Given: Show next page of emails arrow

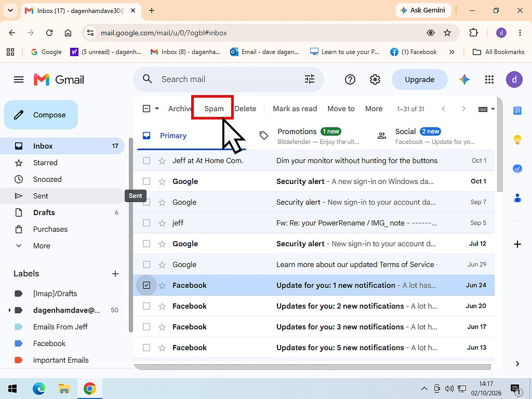Looking at the screenshot, I should coord(463,109).
